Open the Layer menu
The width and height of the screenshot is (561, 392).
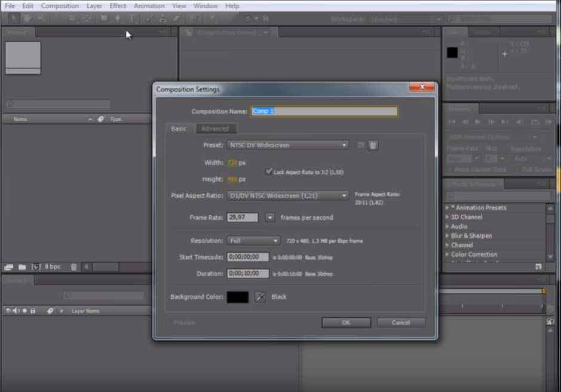coord(94,6)
